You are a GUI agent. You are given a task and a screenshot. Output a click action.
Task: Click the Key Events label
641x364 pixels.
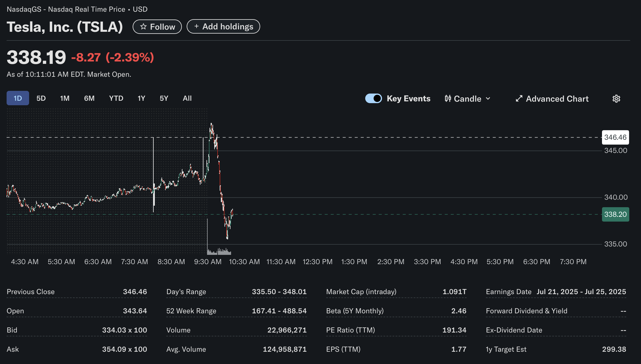408,98
